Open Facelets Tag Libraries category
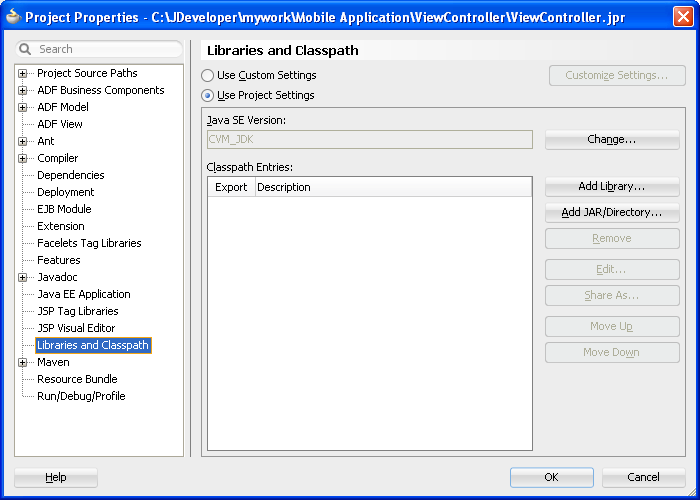The height and width of the screenshot is (500, 700). pos(89,243)
